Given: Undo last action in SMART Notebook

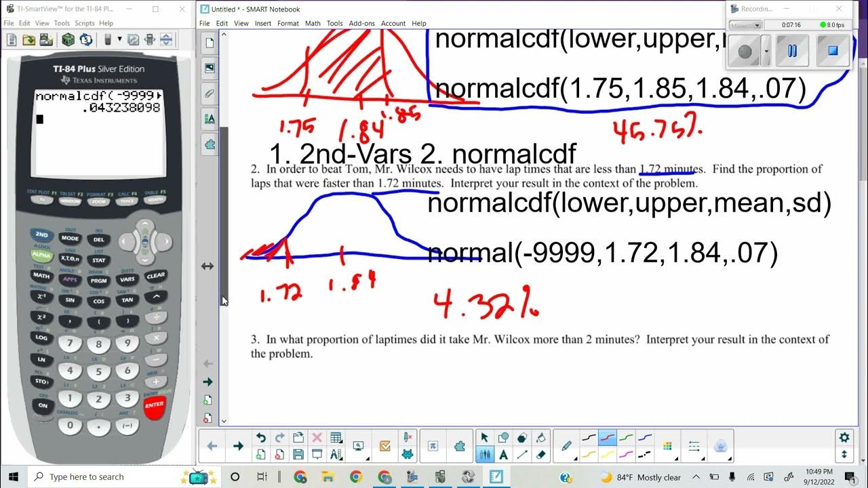Looking at the screenshot, I should (x=260, y=438).
